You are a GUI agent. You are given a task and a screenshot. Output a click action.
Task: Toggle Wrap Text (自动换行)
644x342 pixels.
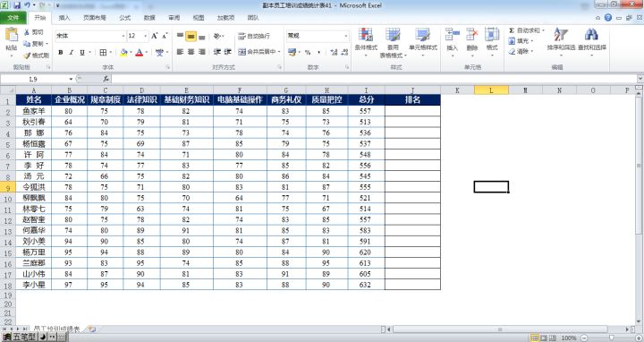pyautogui.click(x=254, y=36)
